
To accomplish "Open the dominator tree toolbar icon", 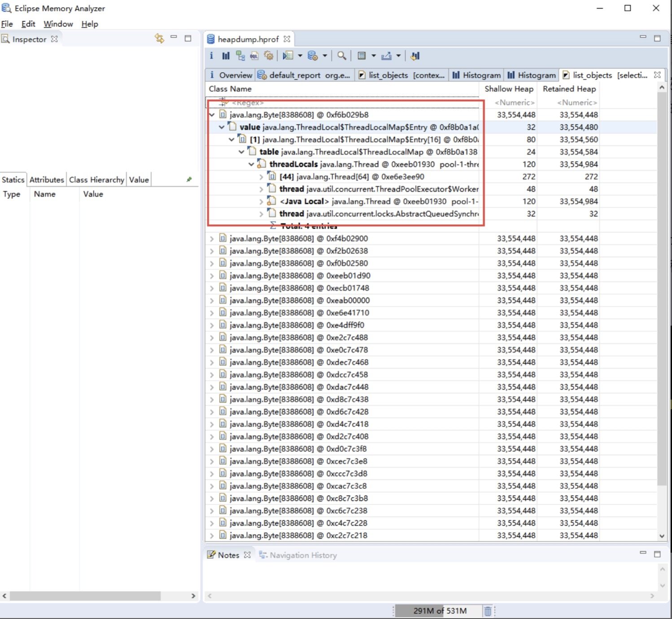I will tap(240, 56).
